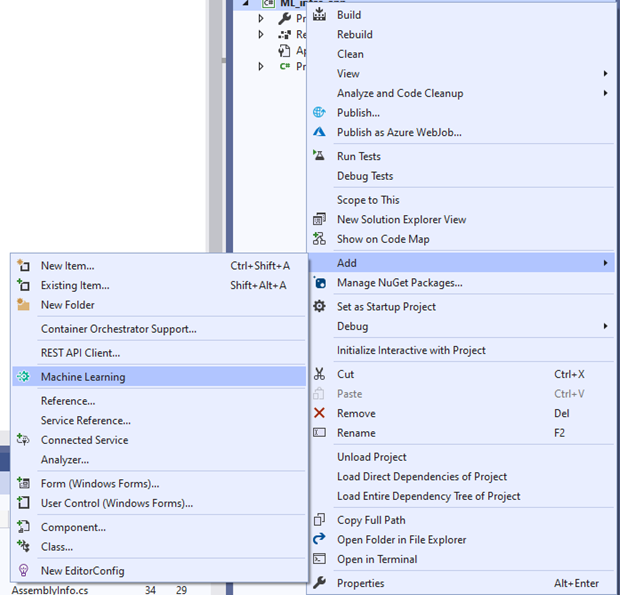This screenshot has height=595, width=620.
Task: Select Load Direct Dependencies of Project
Action: point(460,476)
